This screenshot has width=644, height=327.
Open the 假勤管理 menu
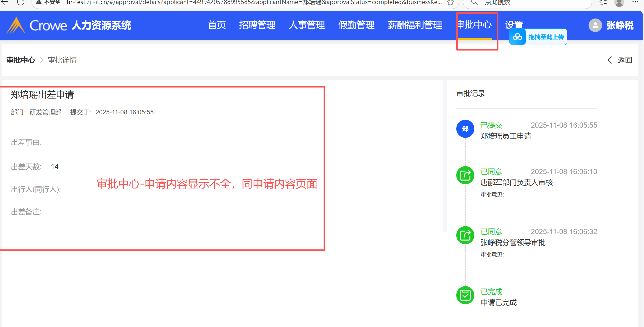click(356, 25)
